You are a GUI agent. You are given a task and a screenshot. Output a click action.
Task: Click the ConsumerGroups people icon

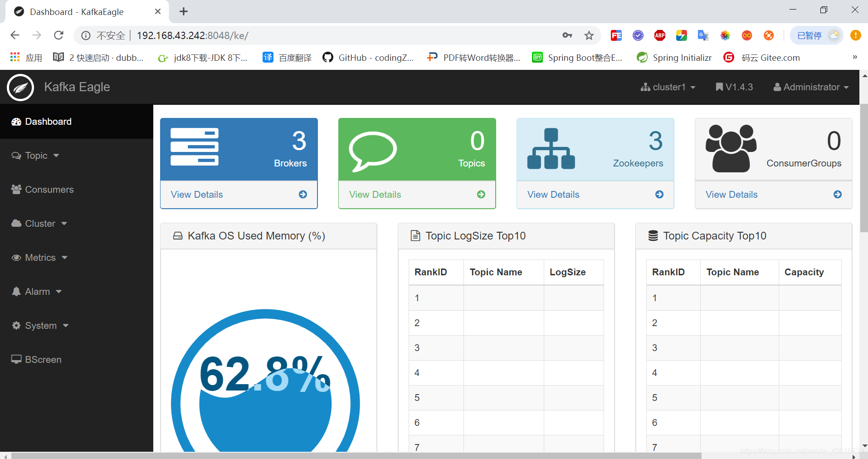(731, 149)
